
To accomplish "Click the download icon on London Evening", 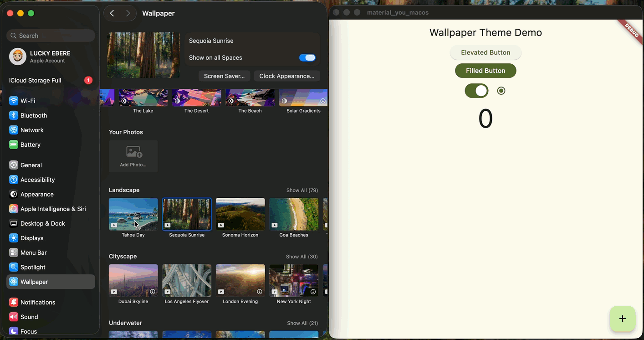I will 260,292.
